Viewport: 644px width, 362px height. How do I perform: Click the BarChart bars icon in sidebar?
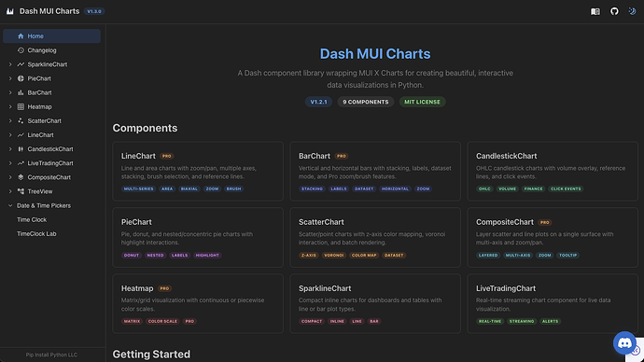(21, 92)
